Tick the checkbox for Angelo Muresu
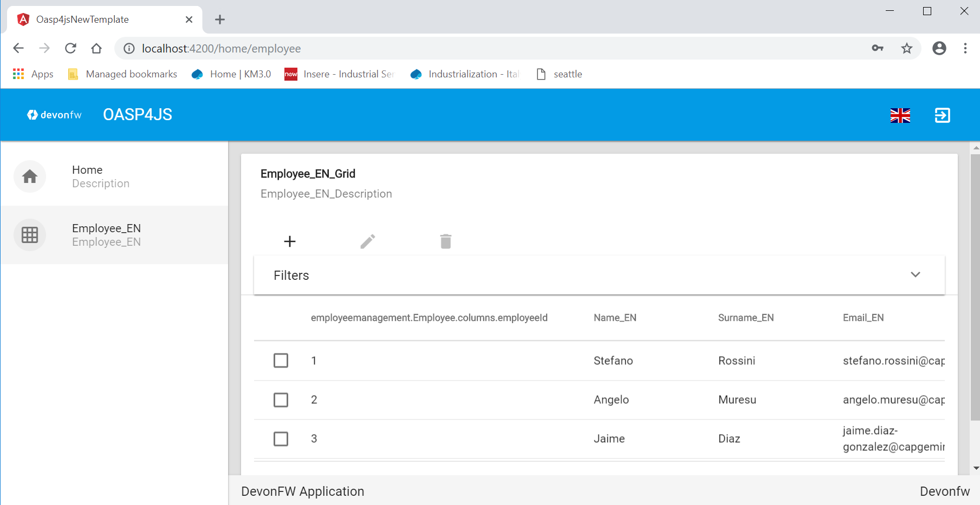 point(281,400)
